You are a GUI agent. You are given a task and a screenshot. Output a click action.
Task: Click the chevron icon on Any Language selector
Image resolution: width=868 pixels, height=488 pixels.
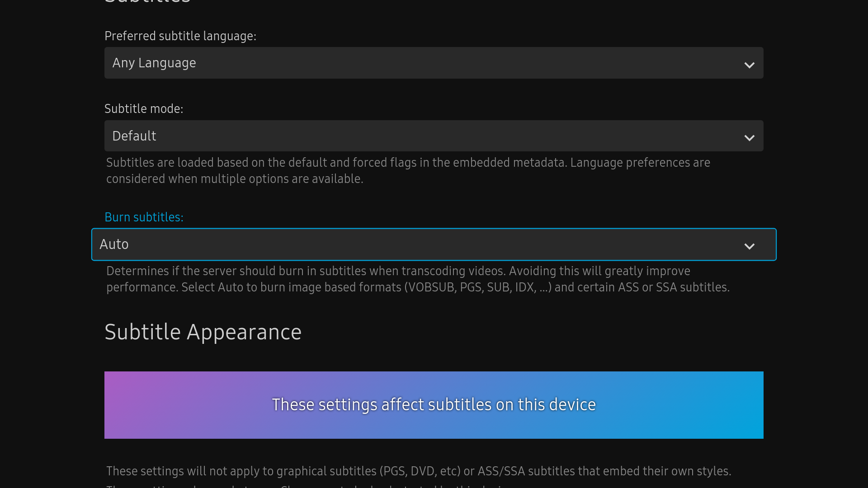point(750,65)
